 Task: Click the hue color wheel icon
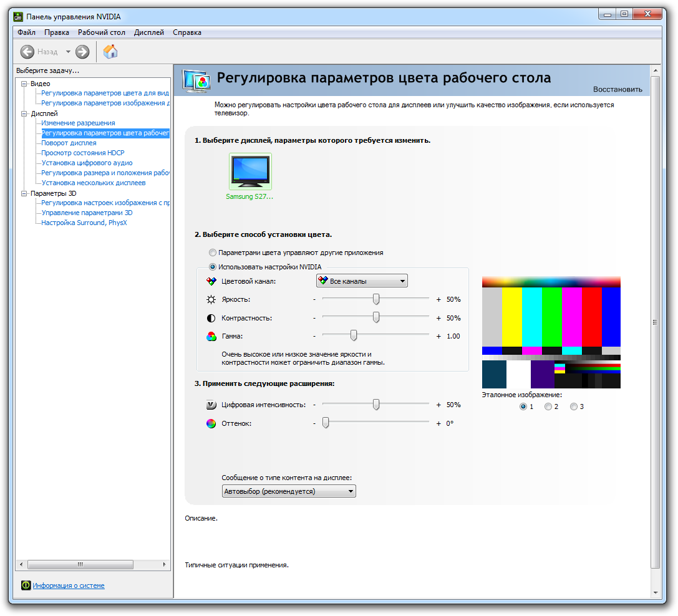pos(211,423)
